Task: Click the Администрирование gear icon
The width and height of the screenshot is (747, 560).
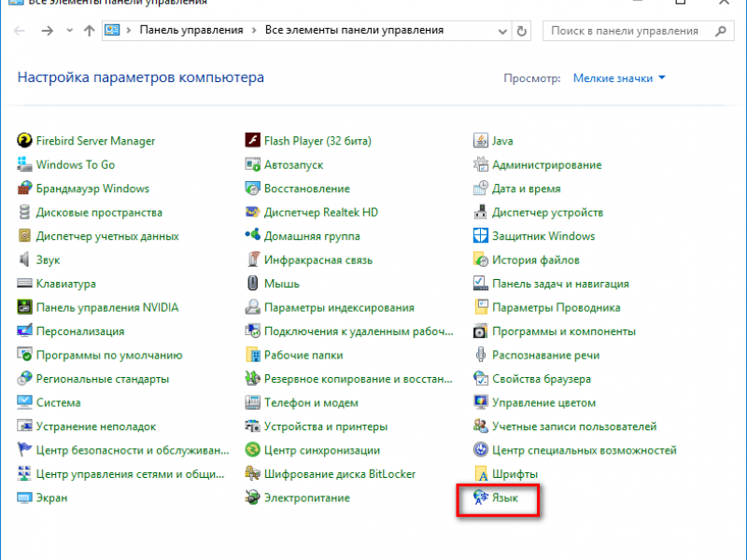Action: pyautogui.click(x=481, y=164)
